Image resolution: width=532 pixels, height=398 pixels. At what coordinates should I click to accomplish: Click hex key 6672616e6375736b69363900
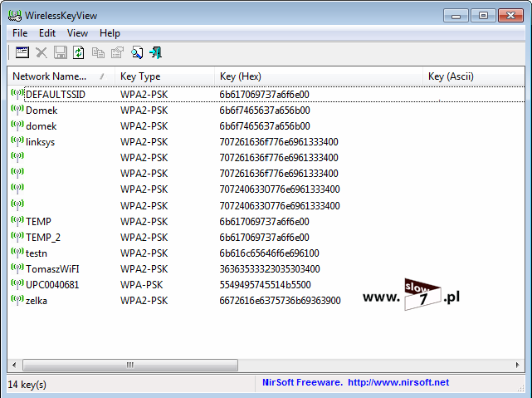coord(280,301)
